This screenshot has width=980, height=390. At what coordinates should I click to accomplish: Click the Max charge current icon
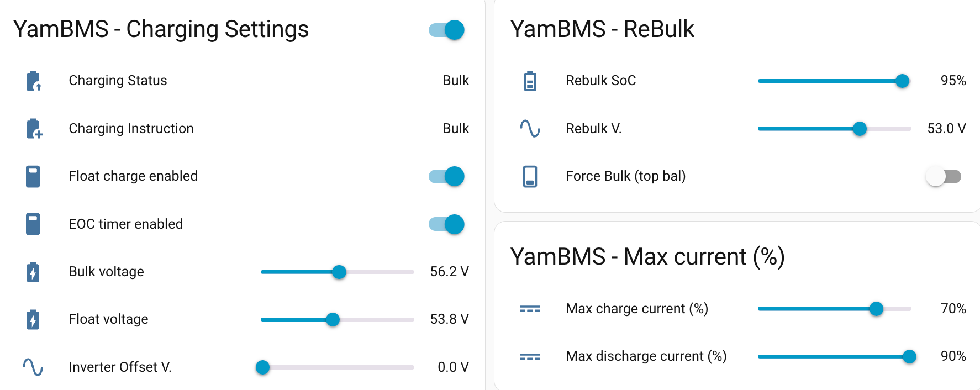coord(530,309)
